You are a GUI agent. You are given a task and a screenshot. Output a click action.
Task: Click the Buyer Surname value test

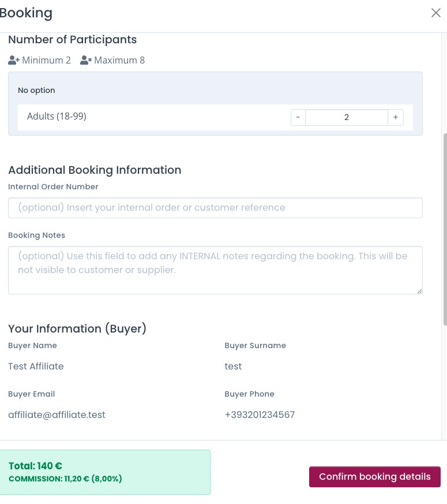click(233, 366)
